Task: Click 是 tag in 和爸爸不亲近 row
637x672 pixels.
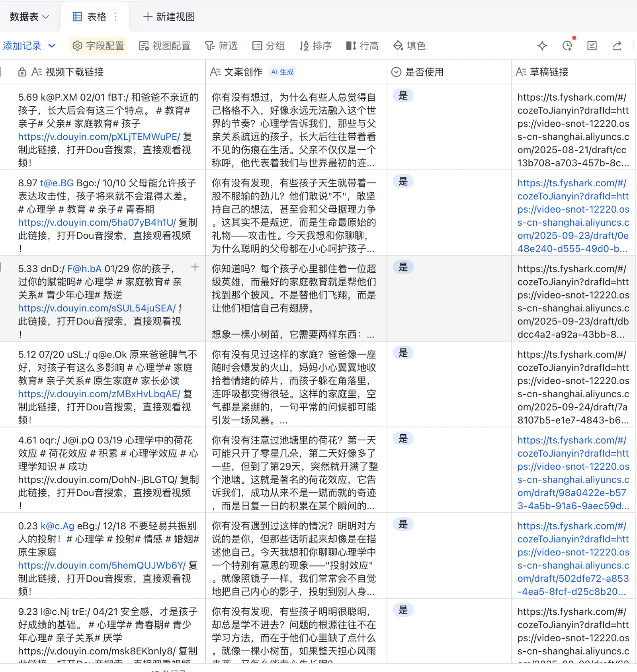Action: (x=403, y=96)
